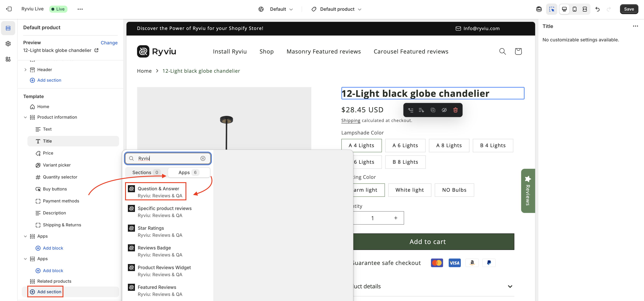
Task: Open the Reviews floating side tab
Action: (528, 191)
